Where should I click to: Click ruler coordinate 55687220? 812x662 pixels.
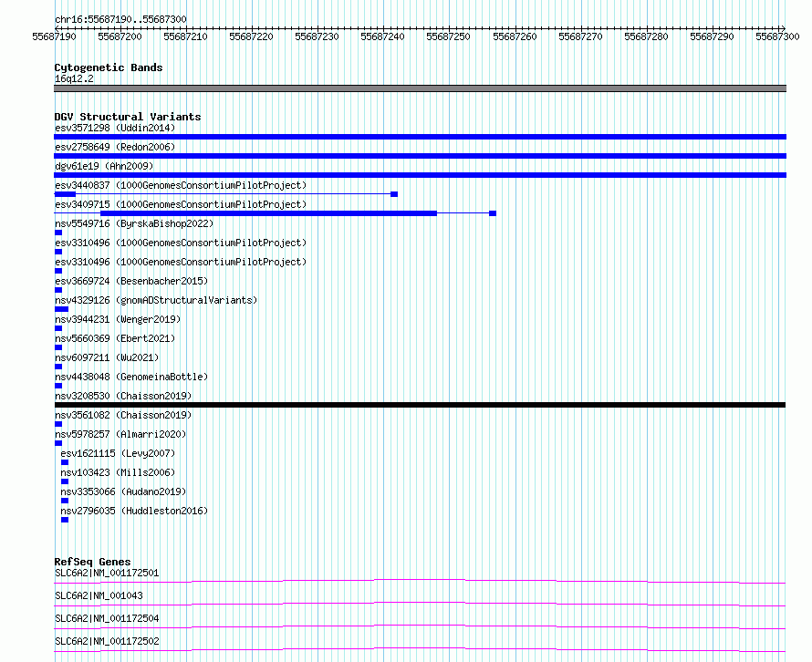(251, 36)
